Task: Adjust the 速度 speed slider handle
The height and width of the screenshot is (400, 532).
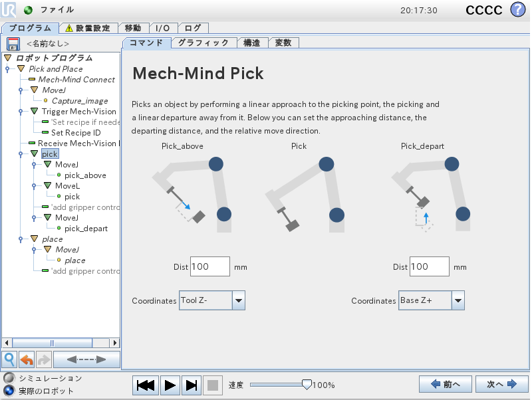Action: coord(307,385)
